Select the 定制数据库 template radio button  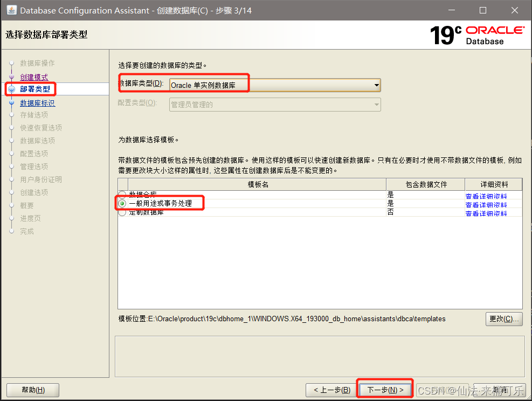pyautogui.click(x=122, y=212)
